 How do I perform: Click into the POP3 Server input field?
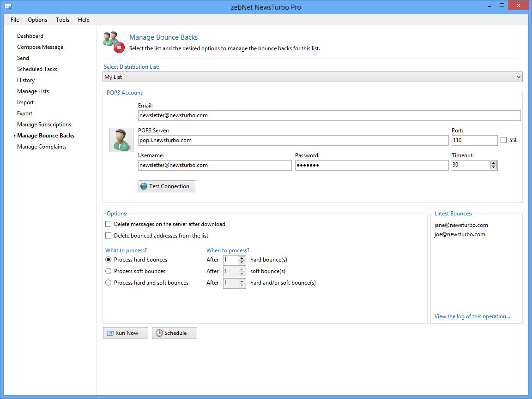pyautogui.click(x=293, y=140)
